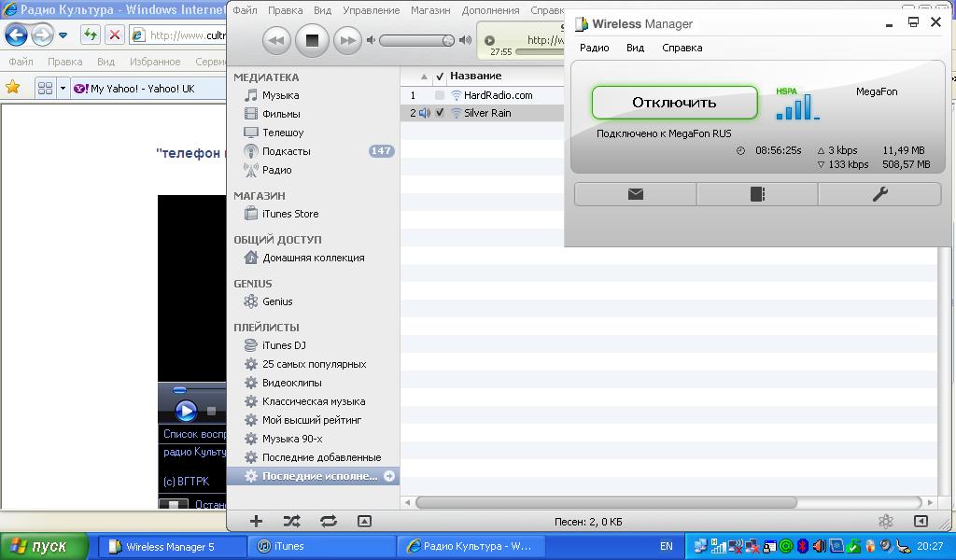Toggle the header checkmark column

tap(440, 77)
